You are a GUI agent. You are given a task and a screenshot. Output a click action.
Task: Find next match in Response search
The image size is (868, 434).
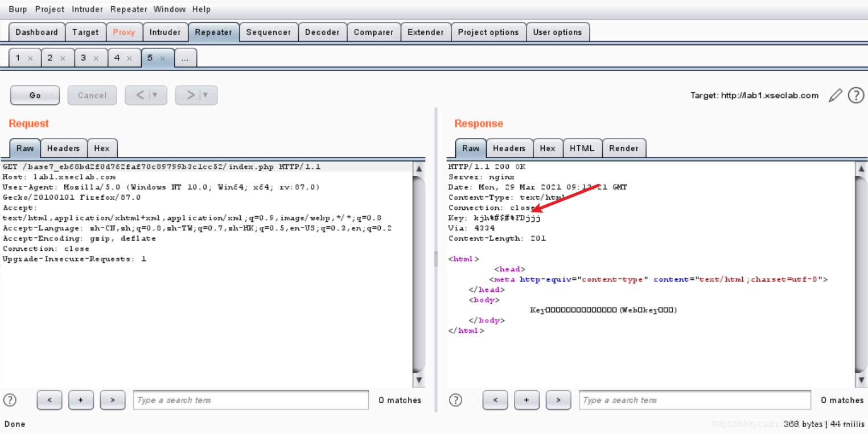[x=558, y=400]
